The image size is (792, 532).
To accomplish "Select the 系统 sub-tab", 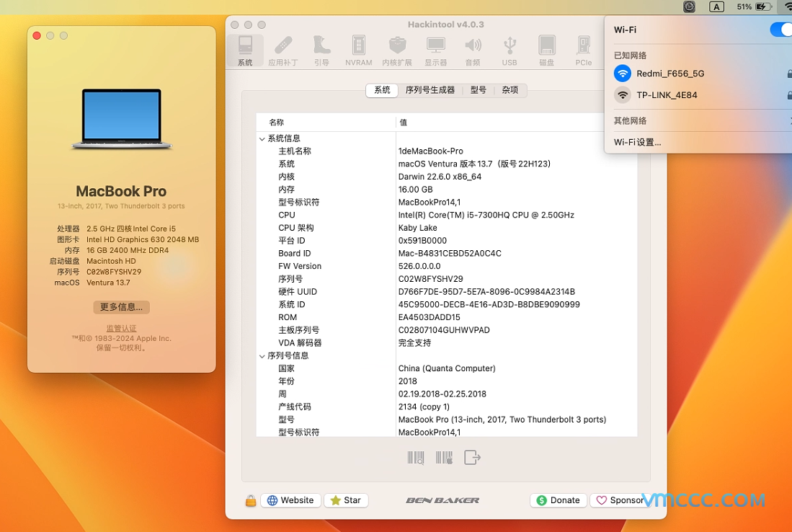I will click(x=383, y=90).
